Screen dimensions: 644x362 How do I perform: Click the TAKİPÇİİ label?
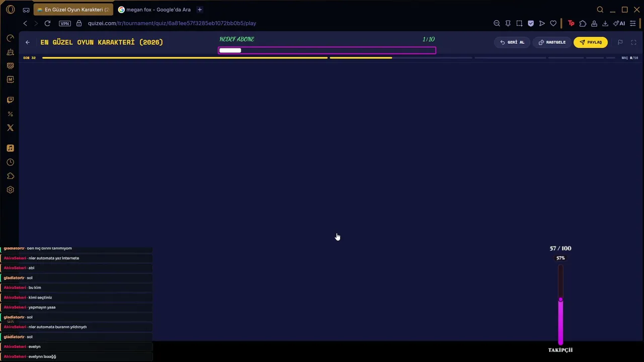pos(560,350)
